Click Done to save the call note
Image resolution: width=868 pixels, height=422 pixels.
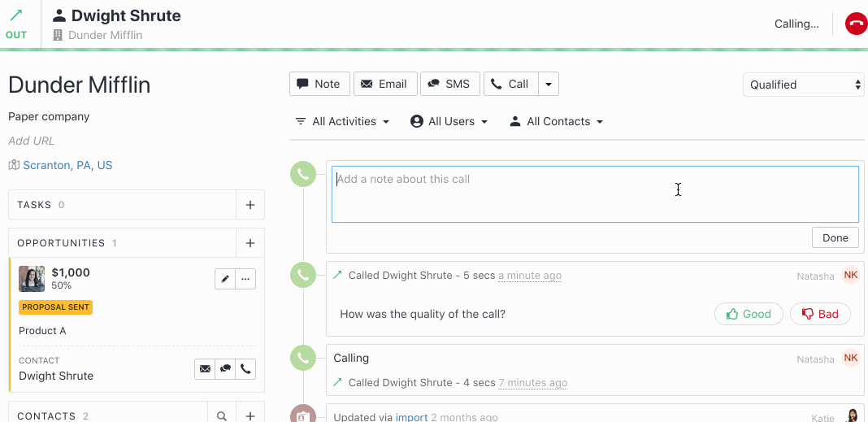pos(835,237)
